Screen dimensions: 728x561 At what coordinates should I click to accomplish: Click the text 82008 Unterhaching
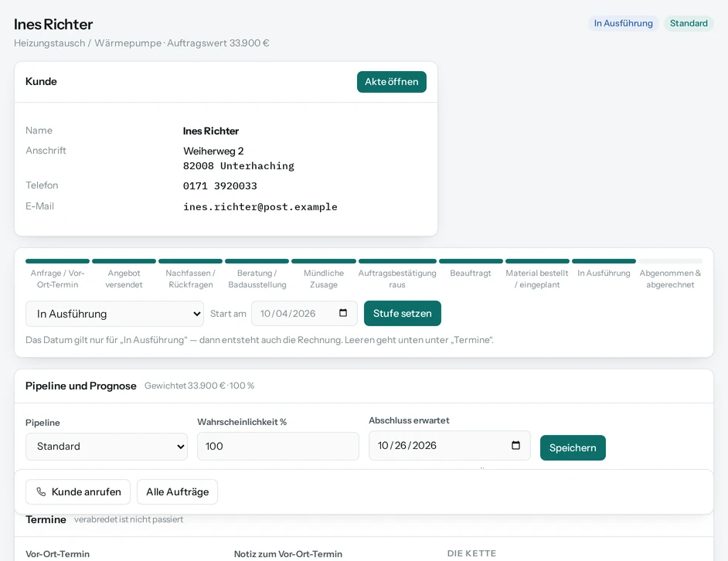click(239, 166)
